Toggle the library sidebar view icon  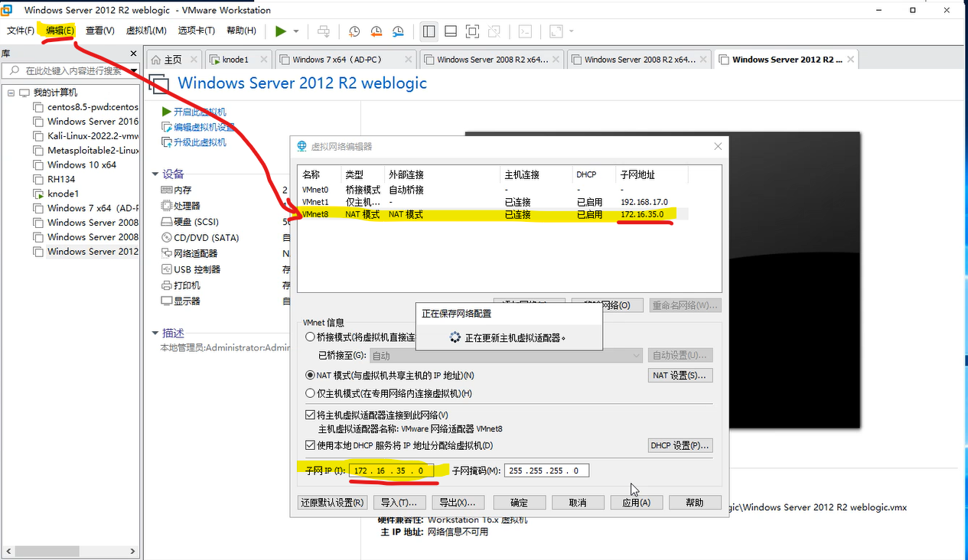pyautogui.click(x=429, y=31)
